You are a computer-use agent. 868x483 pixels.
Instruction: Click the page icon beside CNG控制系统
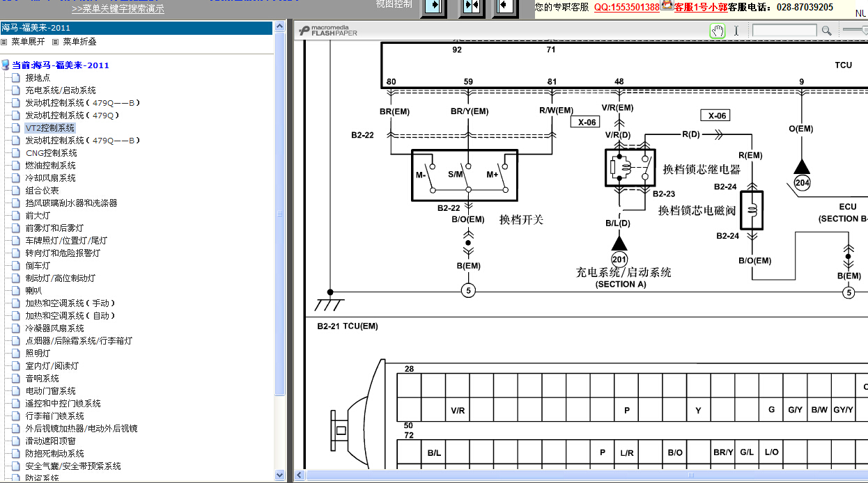[x=16, y=153]
